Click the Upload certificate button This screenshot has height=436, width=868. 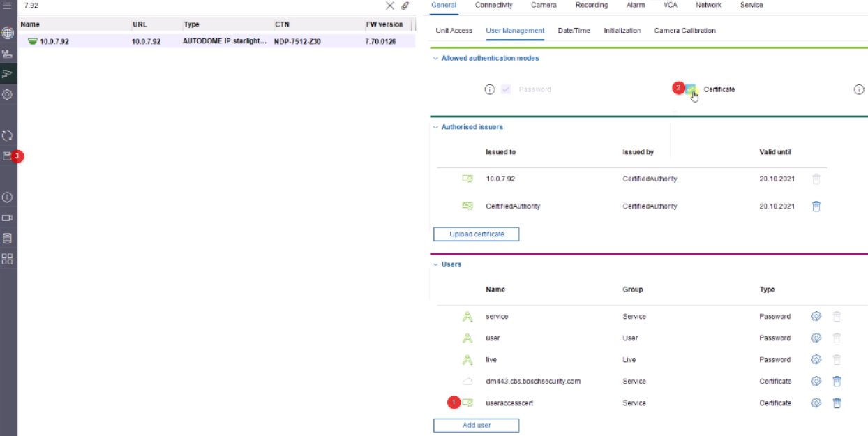tap(476, 234)
